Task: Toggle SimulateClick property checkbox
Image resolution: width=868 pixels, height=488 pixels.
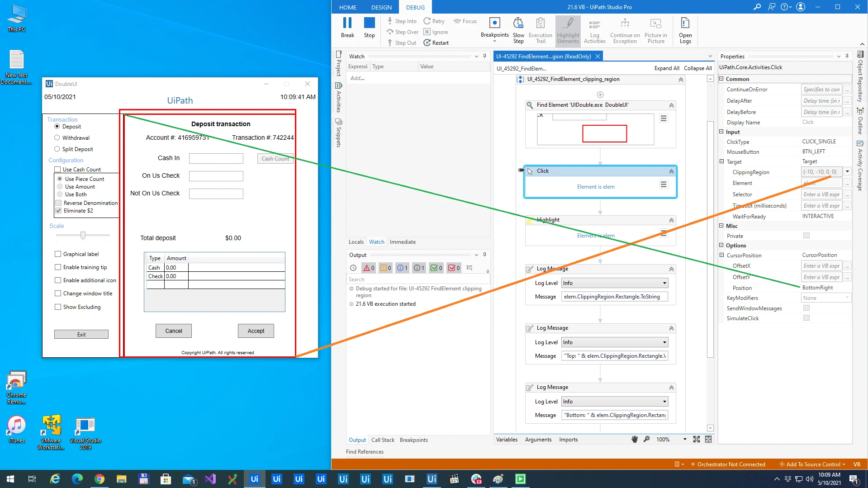Action: click(x=806, y=318)
